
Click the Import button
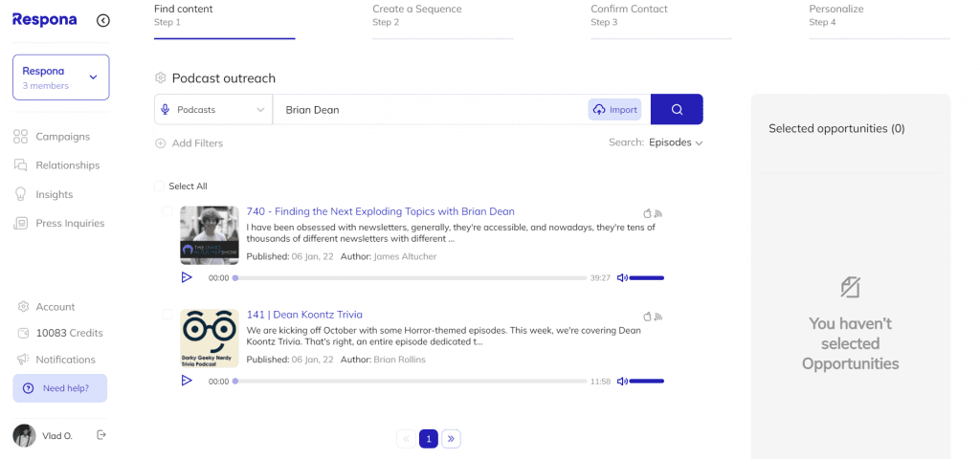615,110
